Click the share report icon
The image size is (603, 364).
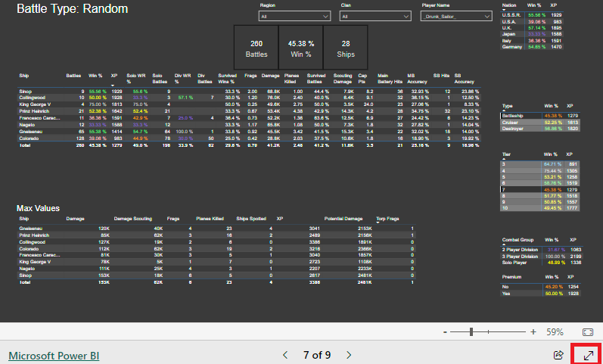[559, 354]
